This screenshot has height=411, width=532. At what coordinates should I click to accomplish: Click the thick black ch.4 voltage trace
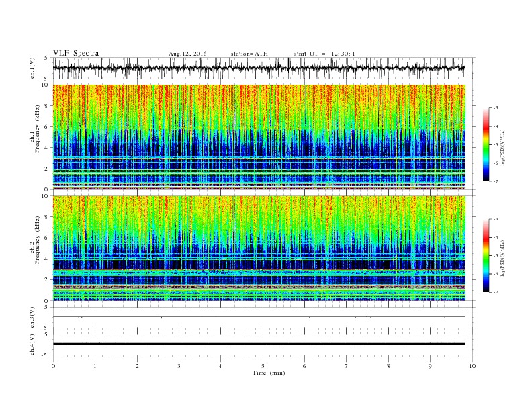click(x=259, y=344)
